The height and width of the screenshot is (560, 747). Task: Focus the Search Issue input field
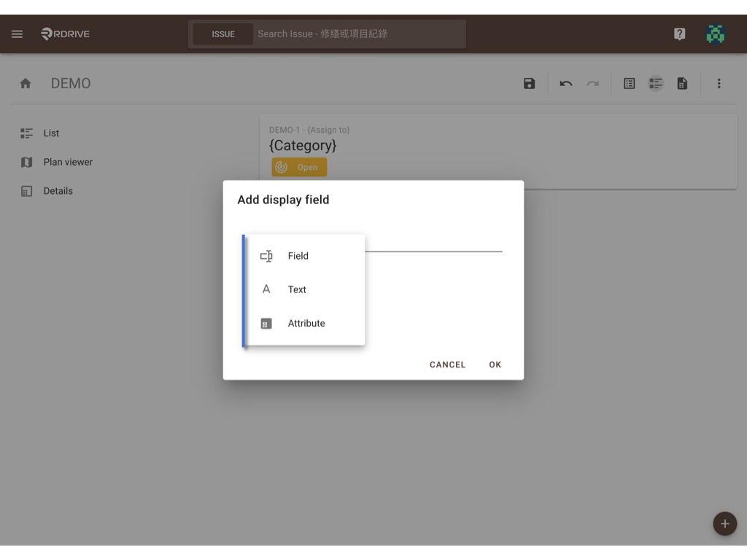360,34
